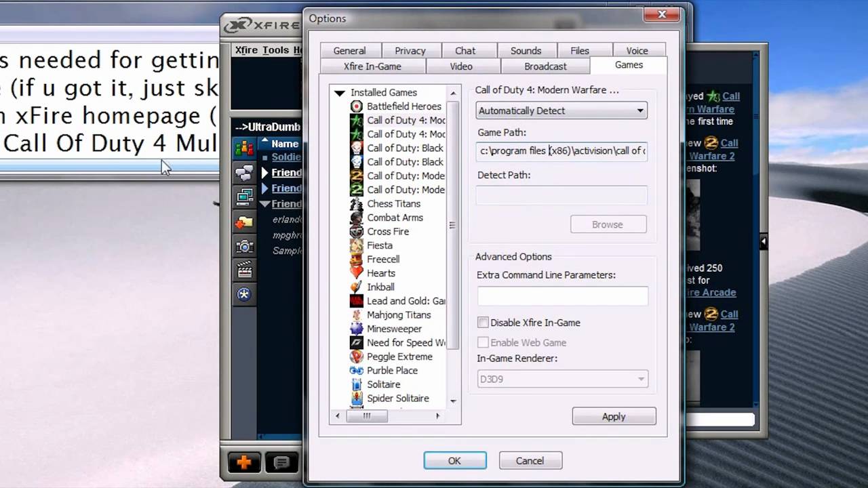Switch to the Video tab
Viewport: 868px width, 488px height.
pos(461,66)
